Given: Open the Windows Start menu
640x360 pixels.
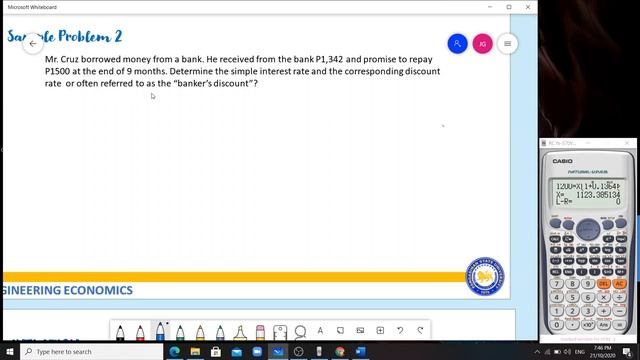Looking at the screenshot, I should point(10,351).
